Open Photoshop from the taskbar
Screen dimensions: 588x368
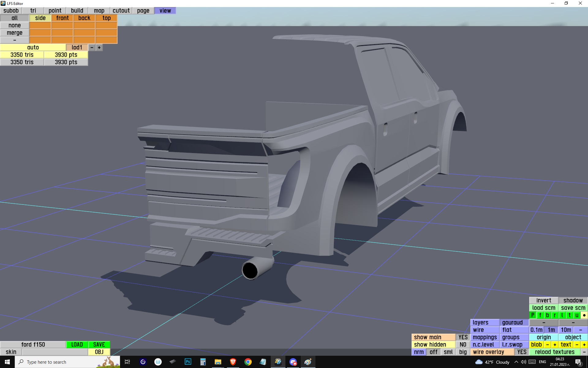point(188,362)
